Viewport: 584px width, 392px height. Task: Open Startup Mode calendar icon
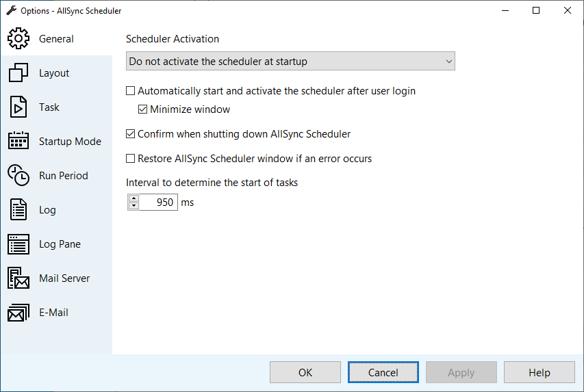click(x=18, y=142)
